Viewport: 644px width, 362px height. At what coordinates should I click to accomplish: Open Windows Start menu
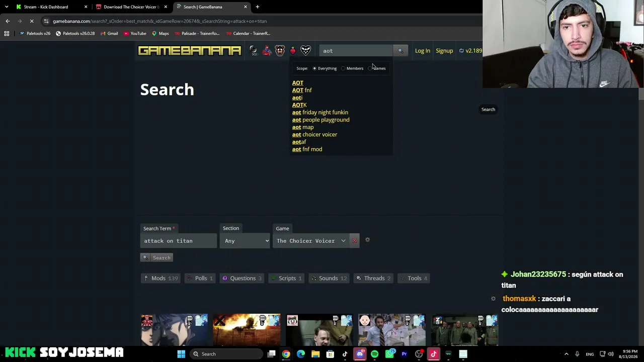(x=181, y=354)
